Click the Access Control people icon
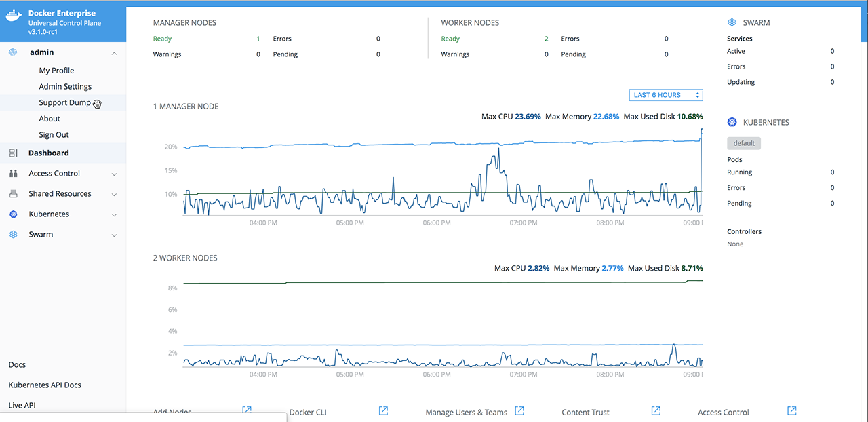Image resolution: width=868 pixels, height=422 pixels. coord(14,174)
